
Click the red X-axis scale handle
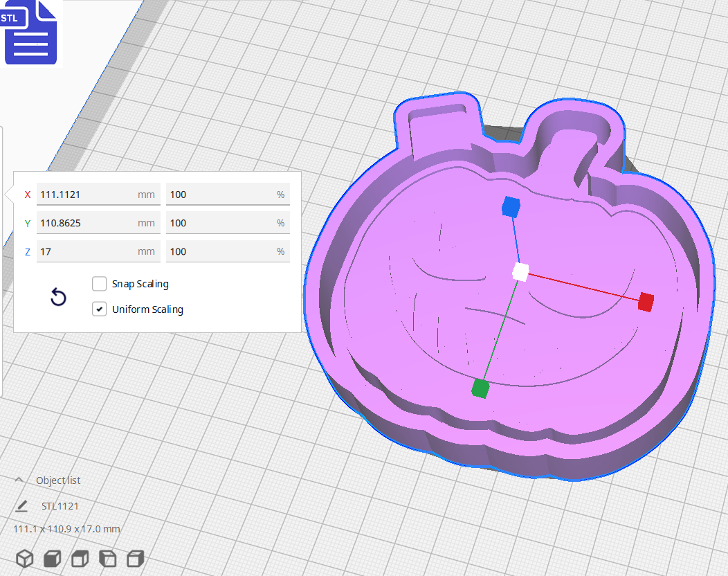tap(645, 302)
